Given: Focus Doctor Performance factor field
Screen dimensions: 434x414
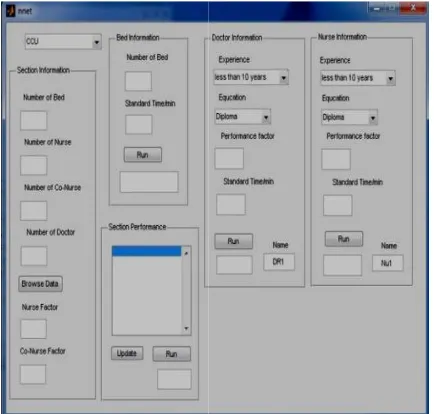Looking at the screenshot, I should (x=229, y=159).
